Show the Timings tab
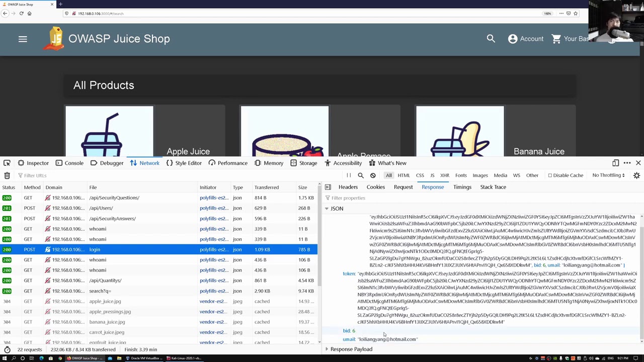Screen dimensions: 644x362 (x=462, y=187)
